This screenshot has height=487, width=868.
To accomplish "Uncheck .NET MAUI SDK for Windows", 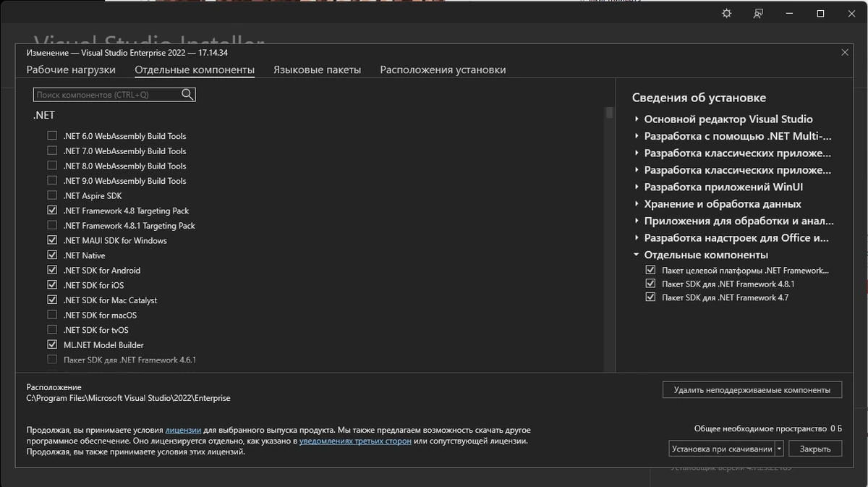I will tap(52, 240).
